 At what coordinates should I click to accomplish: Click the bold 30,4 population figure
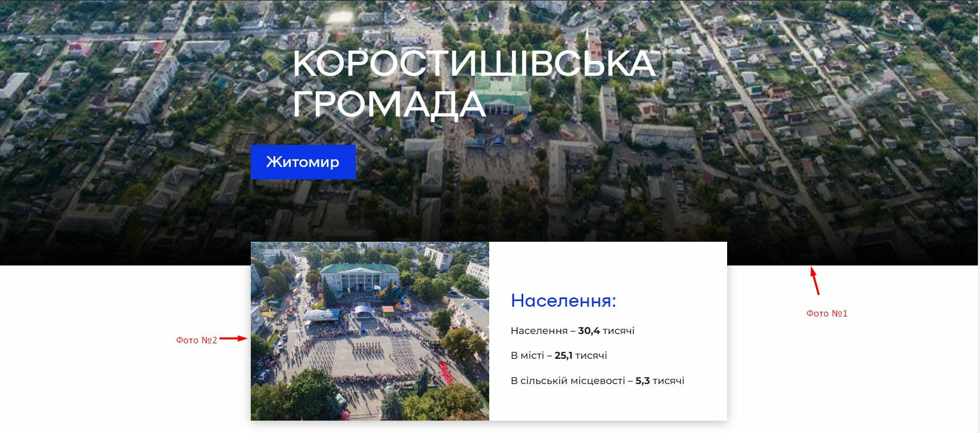(x=589, y=331)
